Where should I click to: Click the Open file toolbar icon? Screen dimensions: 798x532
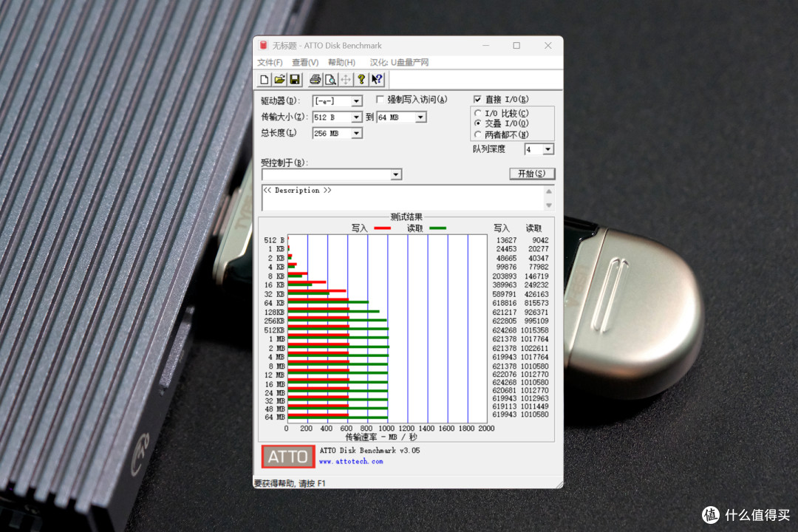(x=279, y=79)
